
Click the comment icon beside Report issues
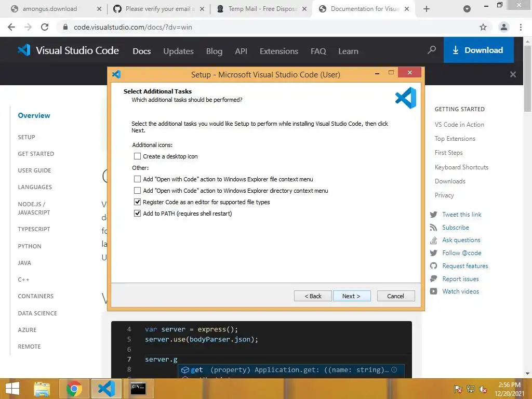click(x=433, y=278)
